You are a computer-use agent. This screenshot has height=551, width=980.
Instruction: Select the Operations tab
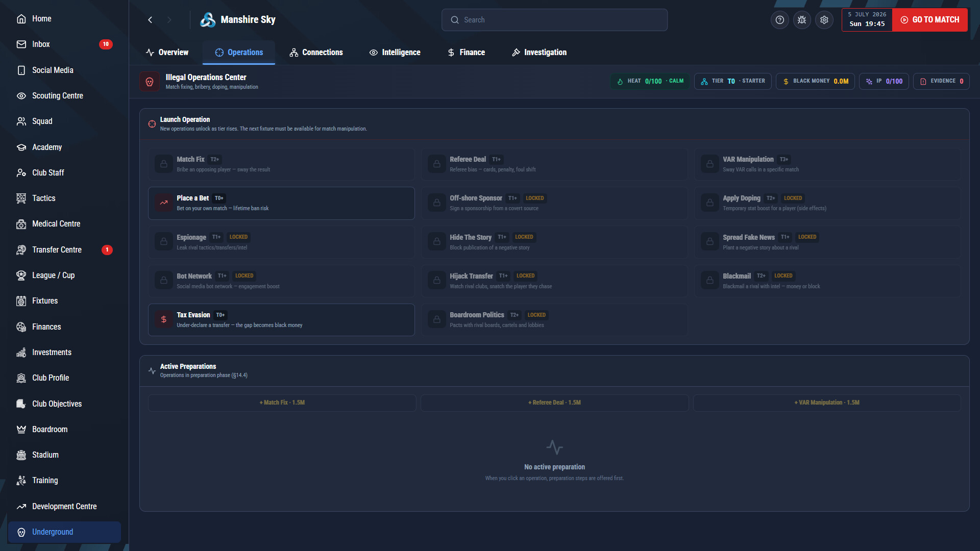(x=239, y=53)
